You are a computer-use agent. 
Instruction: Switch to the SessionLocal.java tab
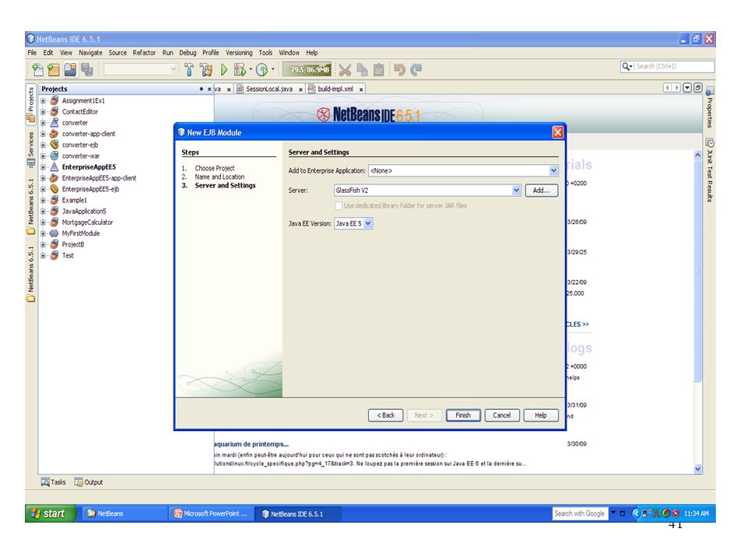(268, 89)
